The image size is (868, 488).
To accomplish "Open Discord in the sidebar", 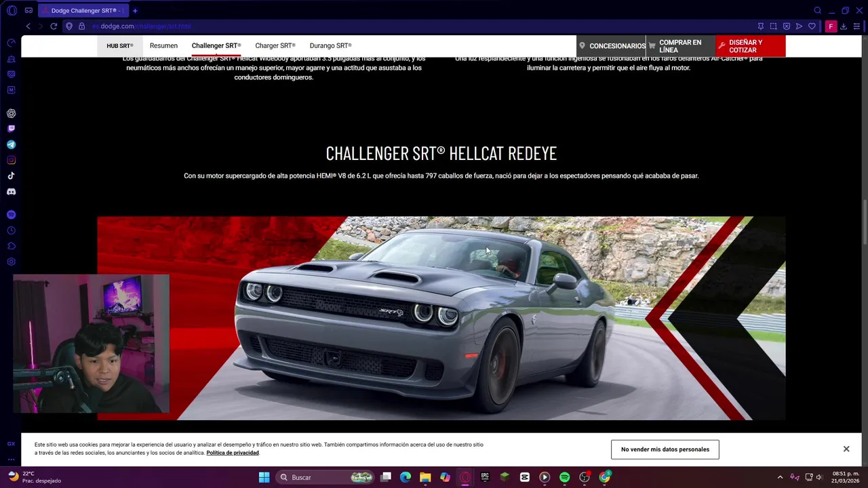I will coord(11,192).
